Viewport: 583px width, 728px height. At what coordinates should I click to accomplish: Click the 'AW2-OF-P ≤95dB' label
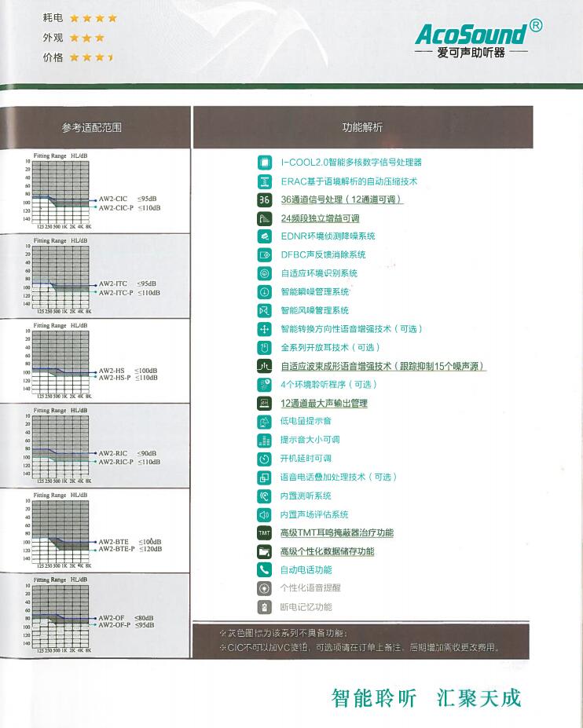126,625
